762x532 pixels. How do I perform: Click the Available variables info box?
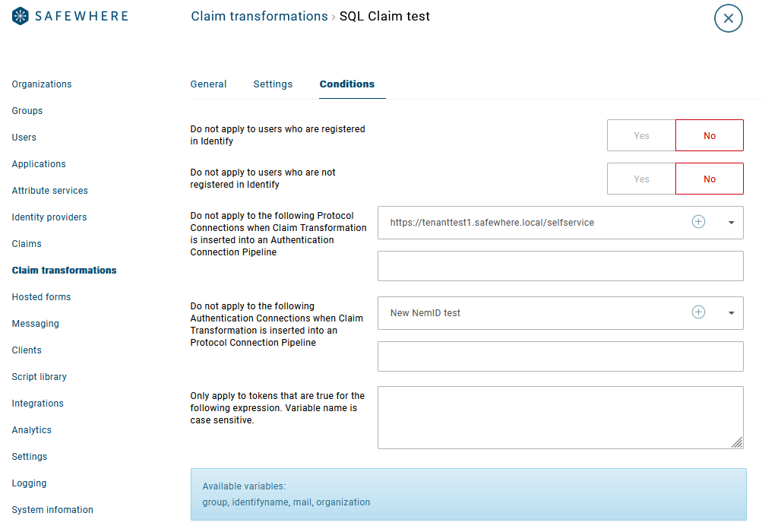pyautogui.click(x=469, y=495)
